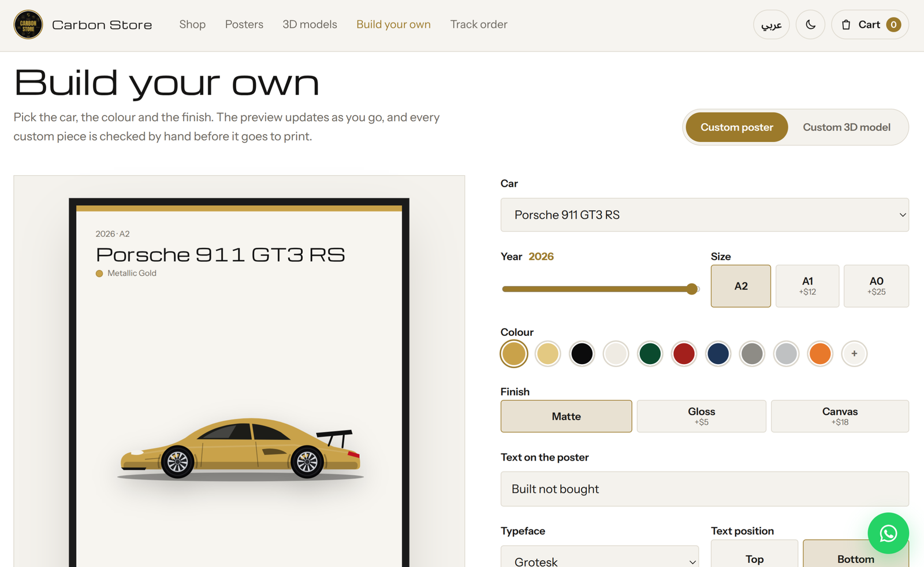Image resolution: width=924 pixels, height=567 pixels.
Task: Pick the pale yellow colour swatch
Action: click(x=547, y=354)
